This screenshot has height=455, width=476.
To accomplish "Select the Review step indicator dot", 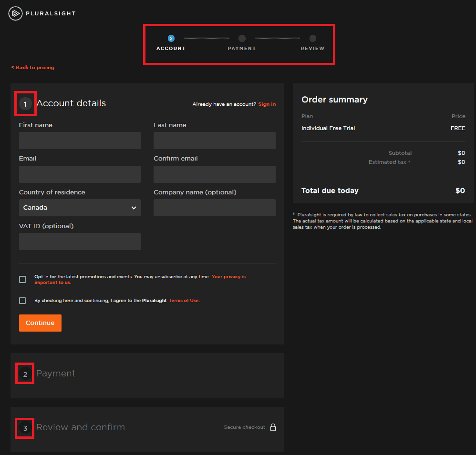I will 313,39.
